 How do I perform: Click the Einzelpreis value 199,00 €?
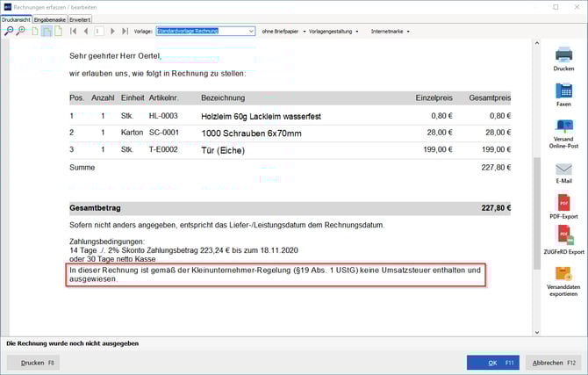coord(438,149)
